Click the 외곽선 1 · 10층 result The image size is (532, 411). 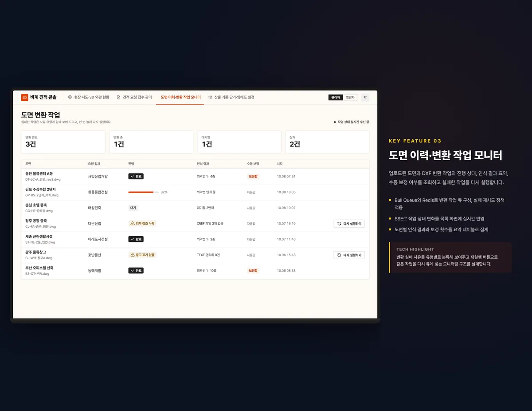point(207,271)
